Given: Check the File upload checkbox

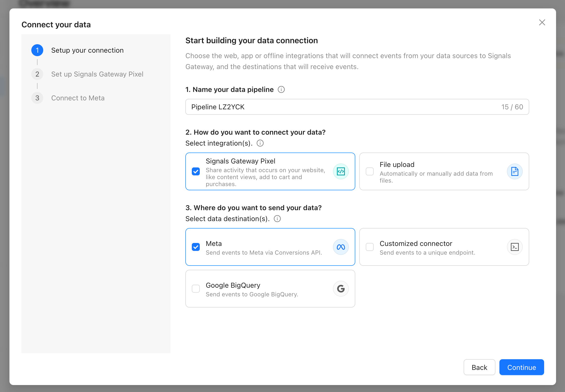Looking at the screenshot, I should [x=370, y=171].
